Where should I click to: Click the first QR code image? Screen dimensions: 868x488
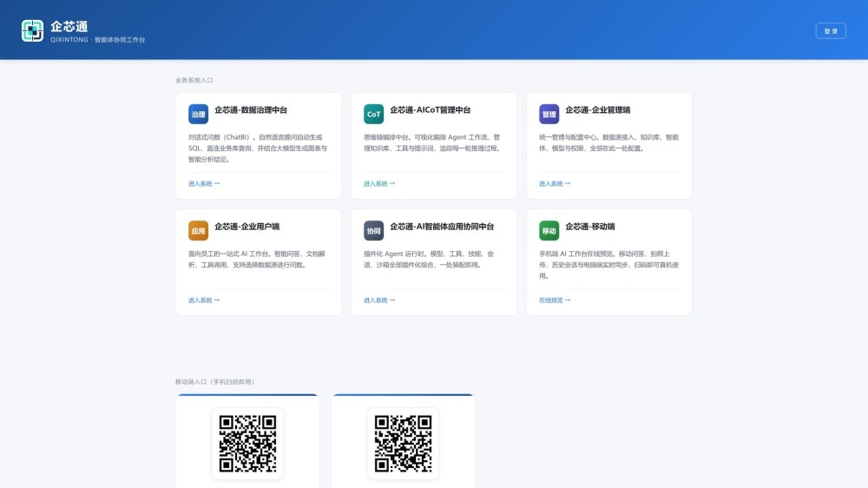247,444
